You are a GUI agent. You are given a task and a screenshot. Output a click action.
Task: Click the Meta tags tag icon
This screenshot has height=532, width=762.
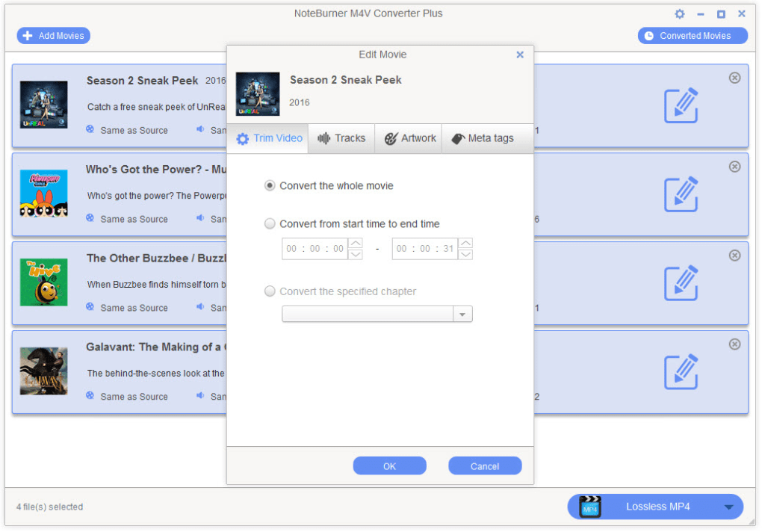458,139
